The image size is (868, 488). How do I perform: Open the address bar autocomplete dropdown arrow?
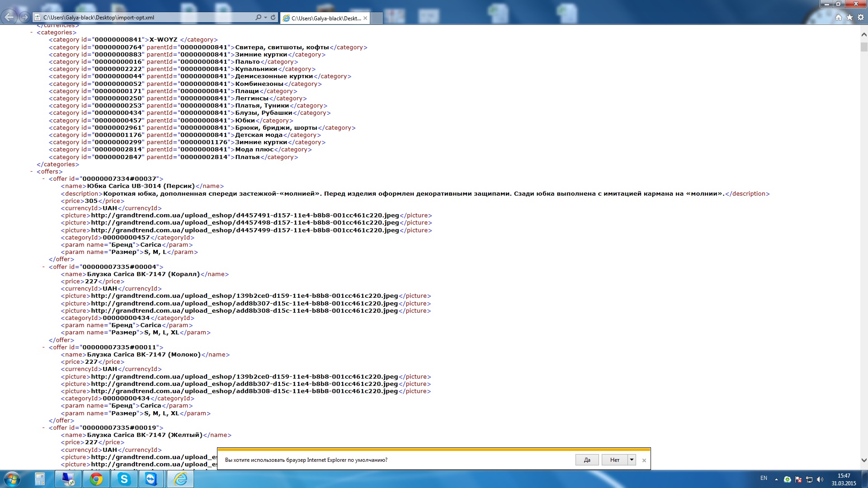tap(265, 18)
